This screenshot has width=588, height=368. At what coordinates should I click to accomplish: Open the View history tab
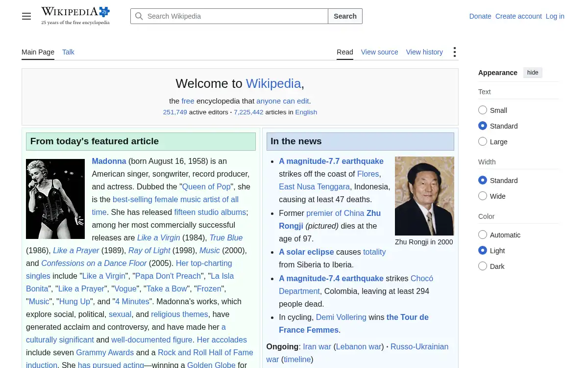click(424, 52)
